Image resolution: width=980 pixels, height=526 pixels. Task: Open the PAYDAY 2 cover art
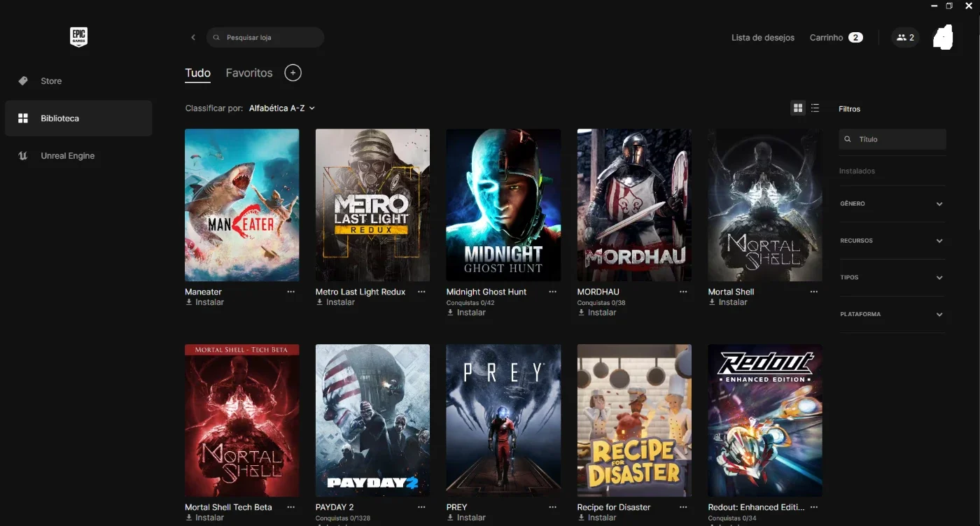(372, 420)
